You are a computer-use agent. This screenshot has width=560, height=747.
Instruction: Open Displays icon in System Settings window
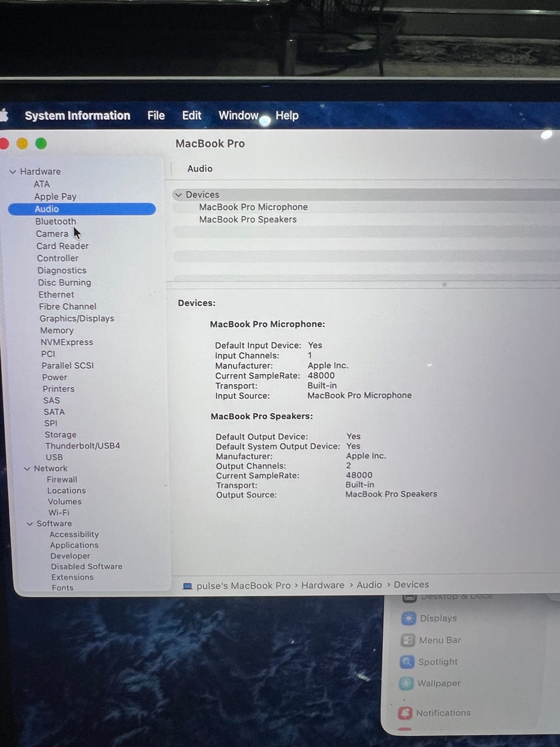pyautogui.click(x=408, y=618)
